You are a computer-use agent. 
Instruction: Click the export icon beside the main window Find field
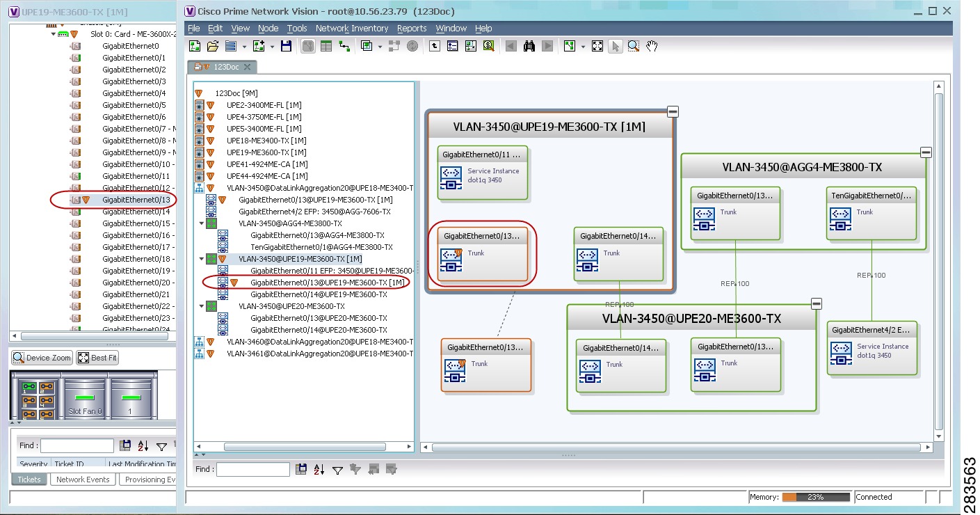[x=301, y=470]
